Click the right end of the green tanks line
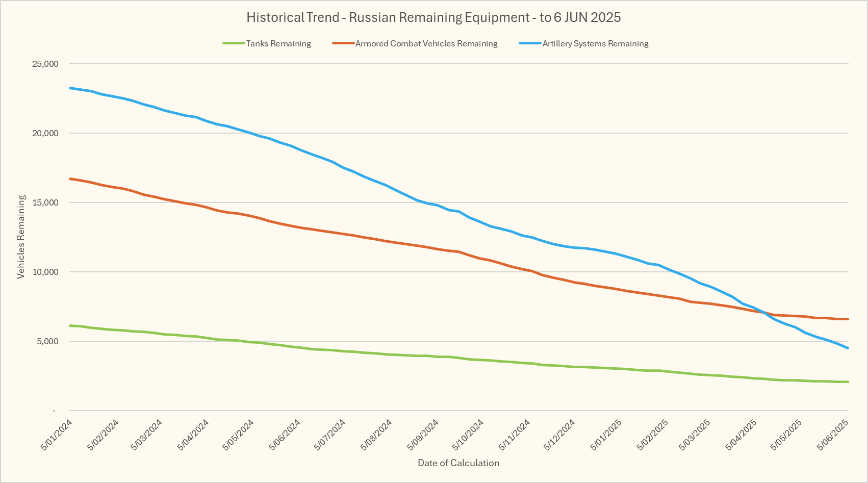This screenshot has height=483, width=868. pyautogui.click(x=847, y=382)
